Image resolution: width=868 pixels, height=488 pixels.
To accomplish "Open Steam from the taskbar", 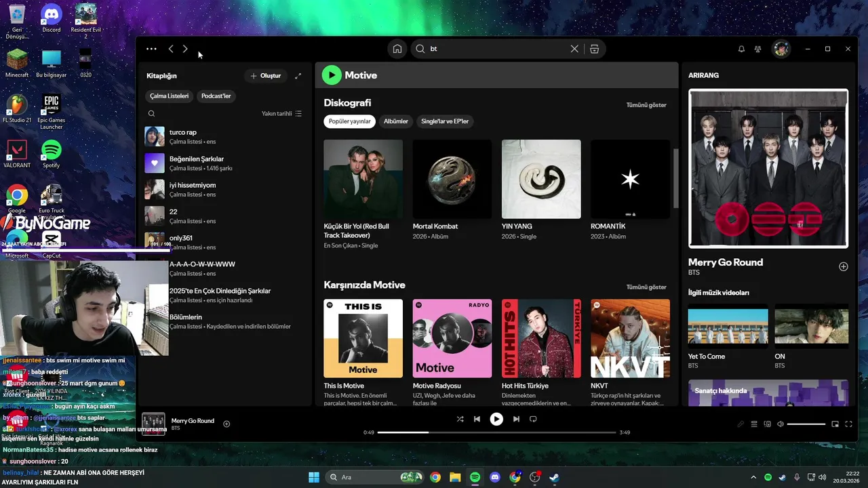I will (x=554, y=477).
